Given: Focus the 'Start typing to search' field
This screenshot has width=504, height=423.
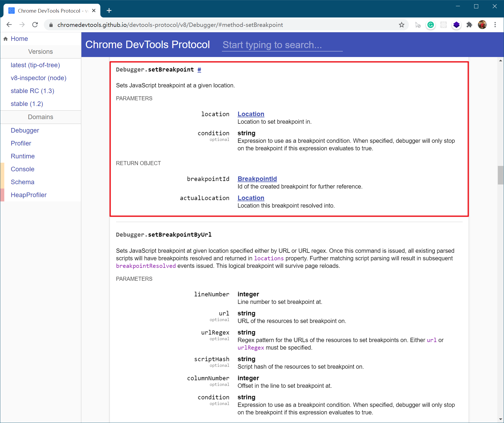Looking at the screenshot, I should click(x=282, y=45).
